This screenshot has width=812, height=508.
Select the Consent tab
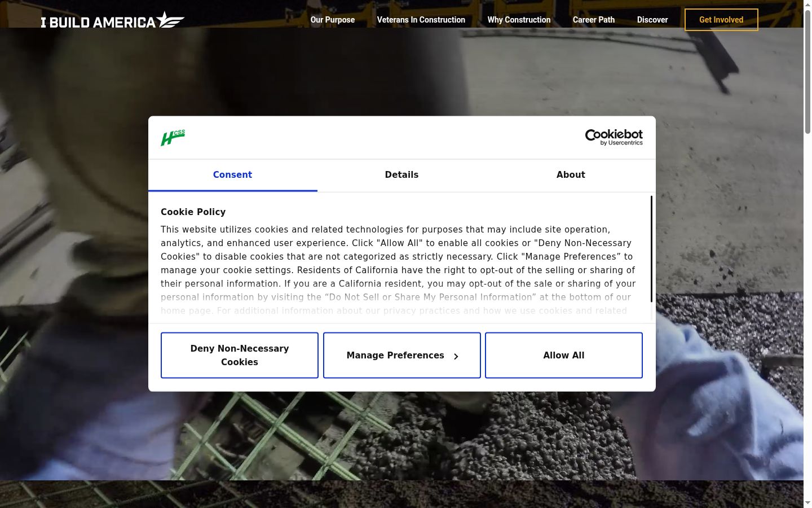pos(232,175)
